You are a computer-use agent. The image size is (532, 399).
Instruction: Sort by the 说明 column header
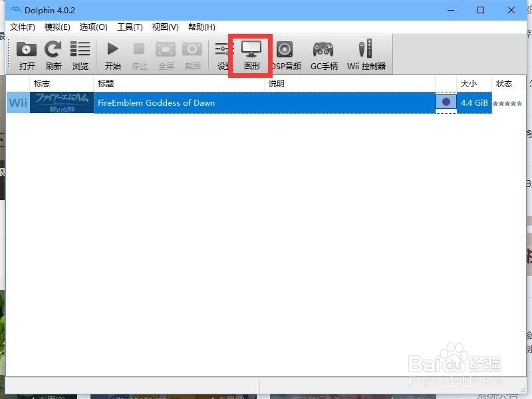tap(350, 84)
